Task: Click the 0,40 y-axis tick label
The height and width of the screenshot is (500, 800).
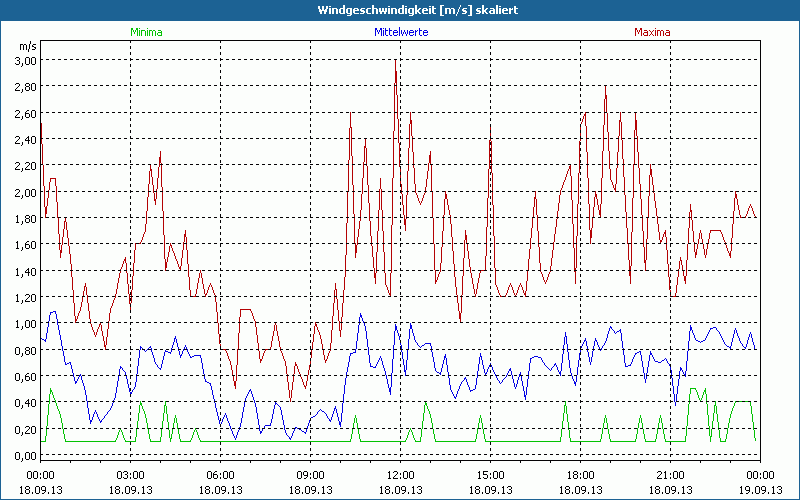Action: click(x=24, y=403)
